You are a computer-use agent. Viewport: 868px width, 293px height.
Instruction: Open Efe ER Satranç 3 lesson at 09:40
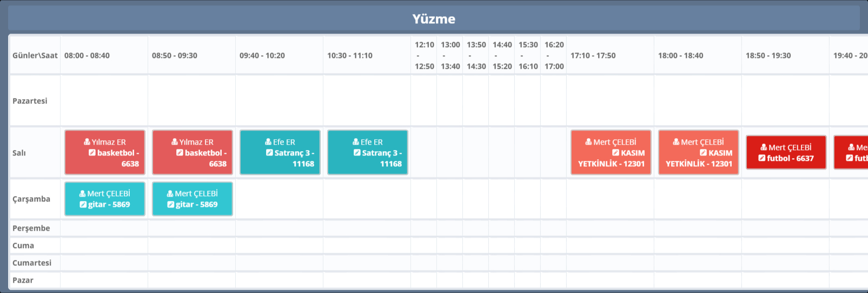[280, 153]
